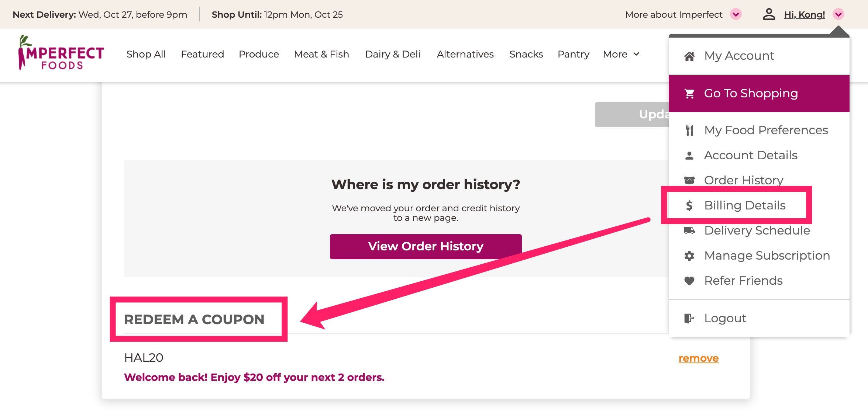Click the fork and knife preferences icon
This screenshot has height=413, width=868.
click(x=689, y=131)
